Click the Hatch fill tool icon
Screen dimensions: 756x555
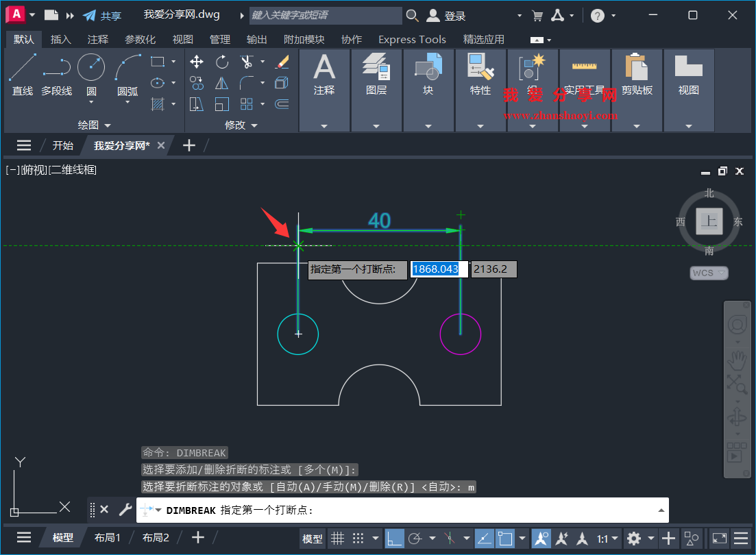click(157, 104)
